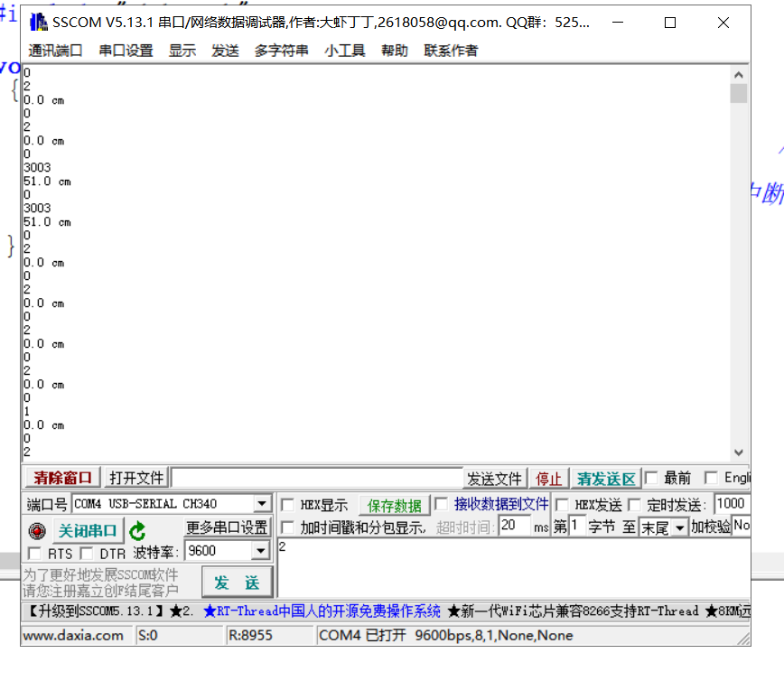Viewport: 784px width, 681px height.
Task: Click the scroll up arrow in receive area
Action: (738, 76)
